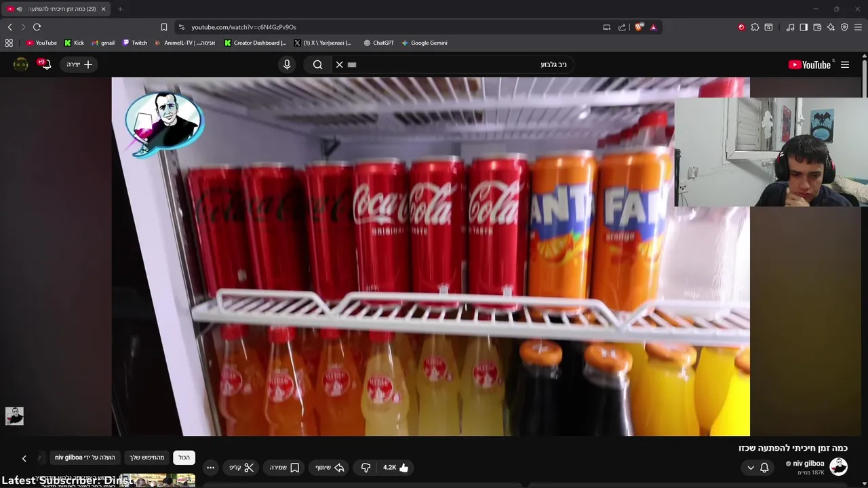This screenshot has height=488, width=868.
Task: Reload the page with the refresh icon
Action: [x=37, y=27]
